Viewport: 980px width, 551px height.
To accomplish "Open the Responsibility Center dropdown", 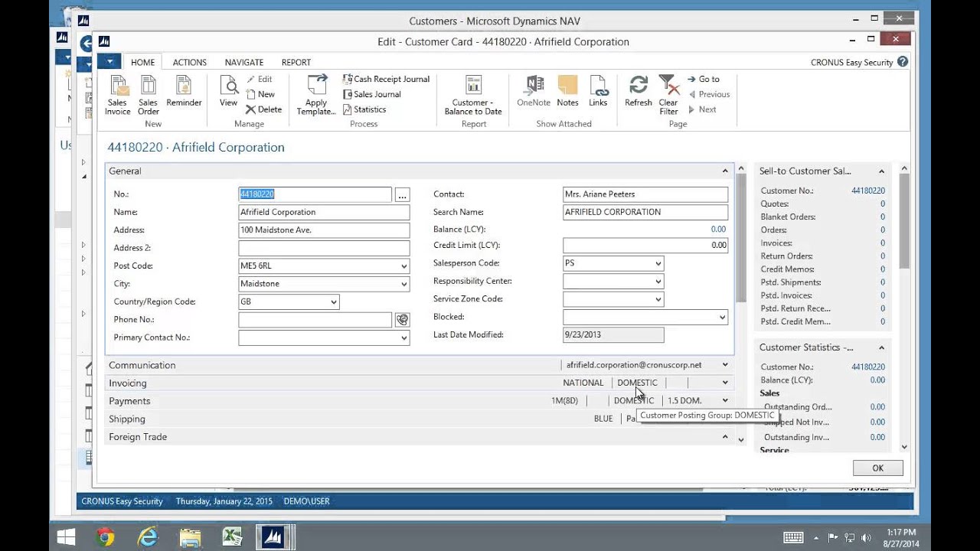I will 658,282.
